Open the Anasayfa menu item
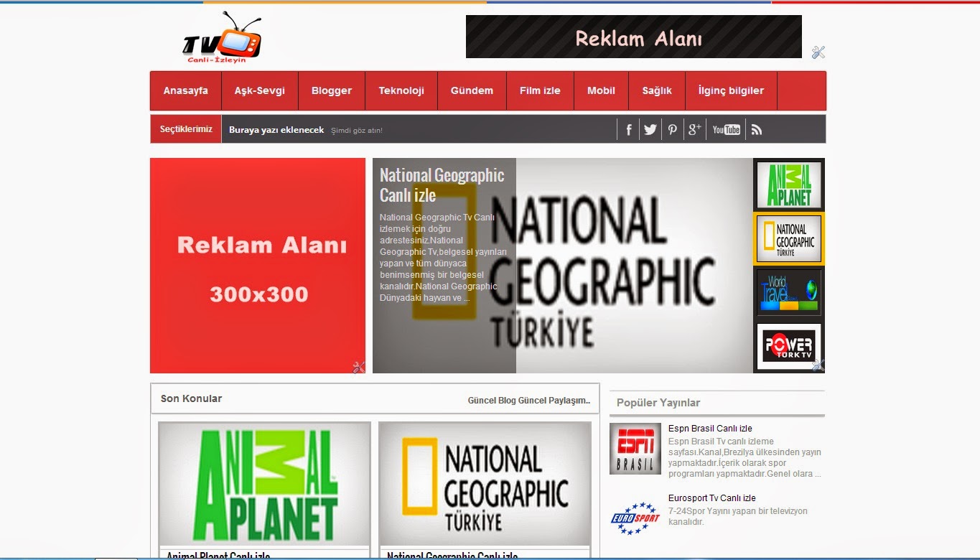This screenshot has height=560, width=980. pyautogui.click(x=186, y=90)
